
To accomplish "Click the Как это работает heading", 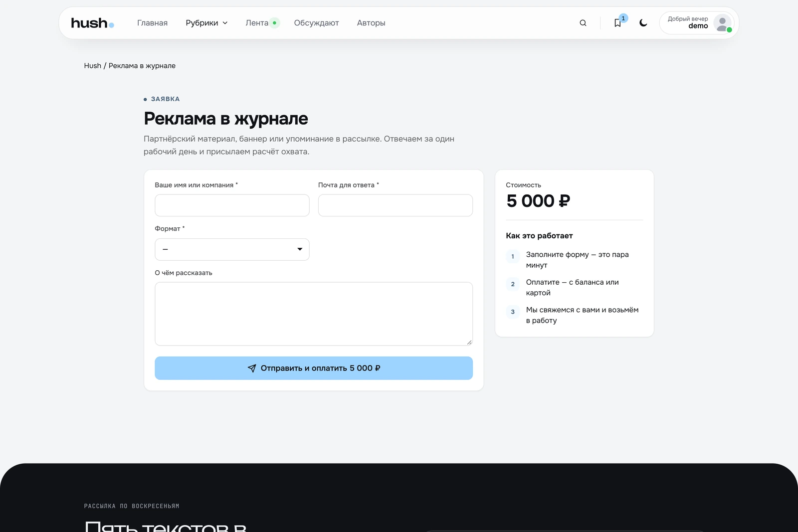I will [x=539, y=236].
